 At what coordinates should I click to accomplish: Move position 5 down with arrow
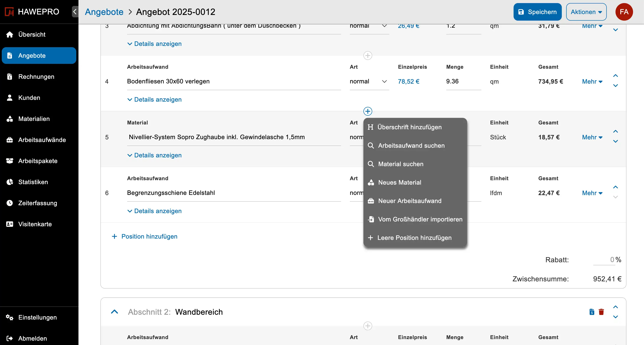tap(616, 142)
